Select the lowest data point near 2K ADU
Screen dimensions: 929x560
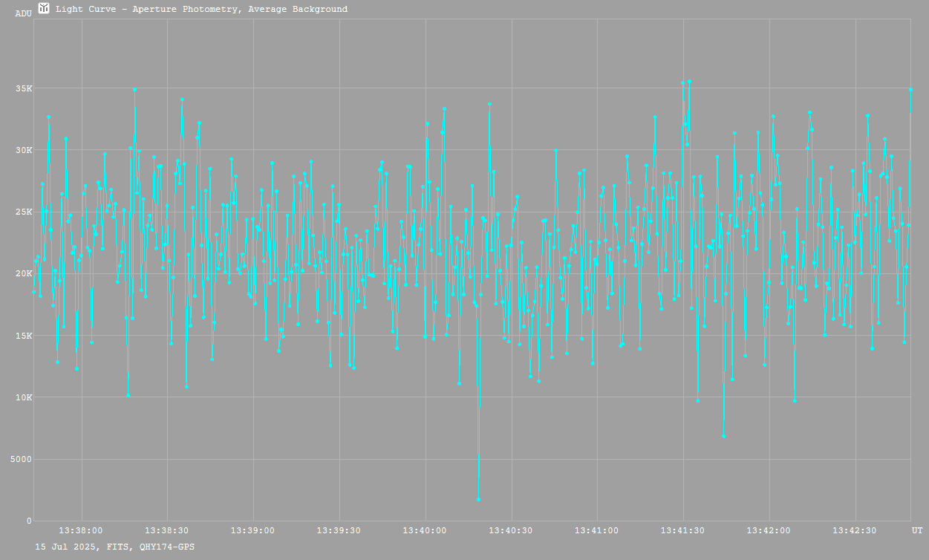pos(478,499)
